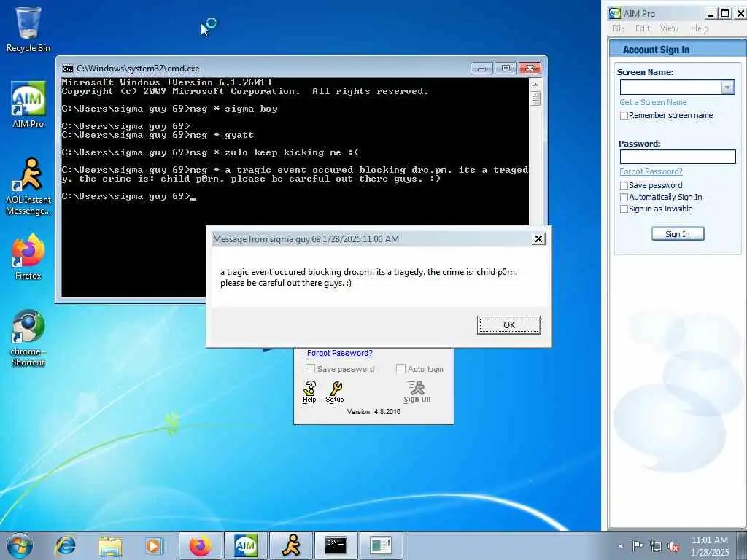Open the Help menu in AIM Pro
Screen dimensions: 747x560
click(700, 28)
